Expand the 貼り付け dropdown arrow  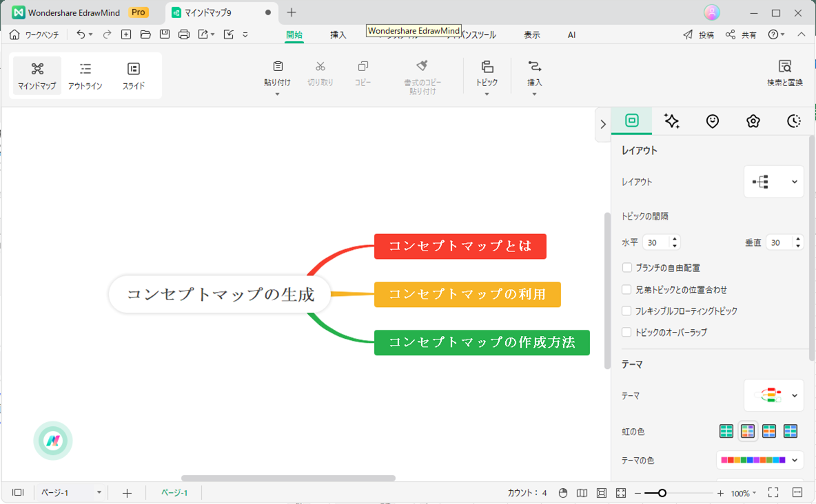[277, 94]
